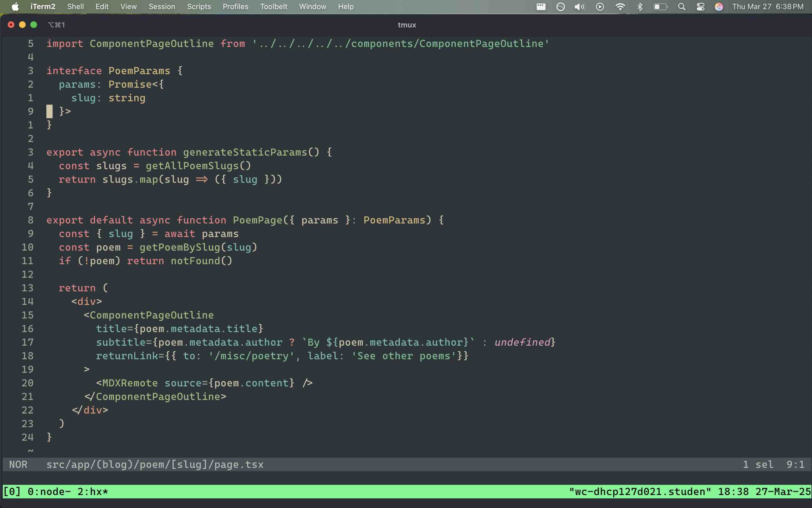Click '<ComponentPageOutline' opening tag on line 15
This screenshot has height=508, width=812.
coord(149,315)
